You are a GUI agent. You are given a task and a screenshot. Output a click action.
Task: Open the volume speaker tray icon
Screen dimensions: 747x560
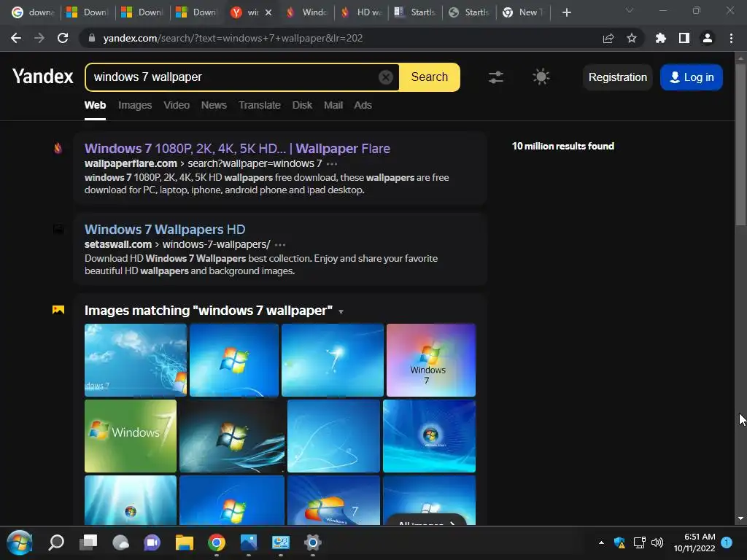[657, 542]
